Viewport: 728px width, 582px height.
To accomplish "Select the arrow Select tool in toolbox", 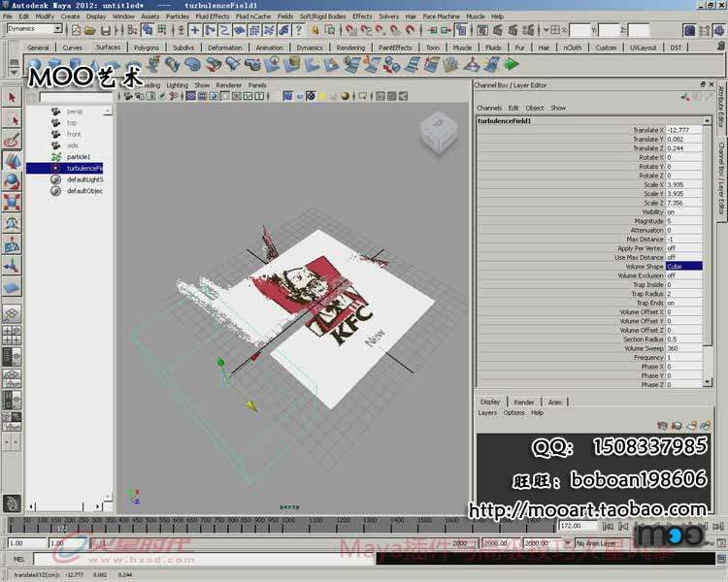I will pos(12,97).
